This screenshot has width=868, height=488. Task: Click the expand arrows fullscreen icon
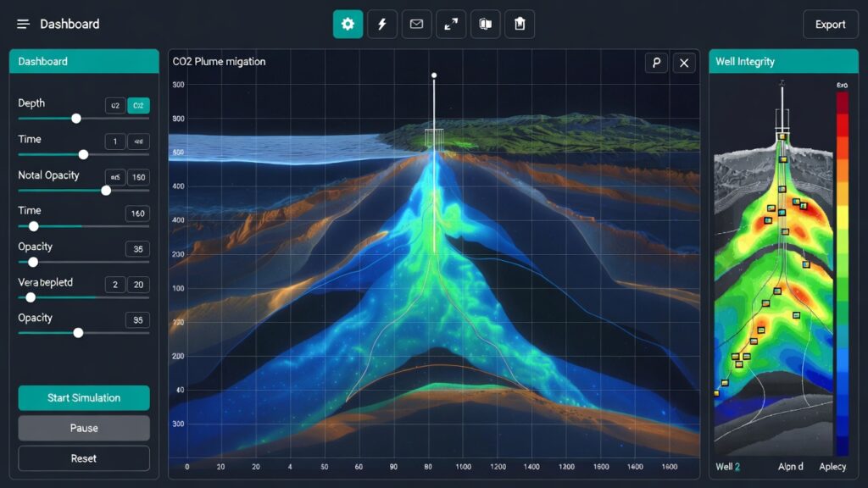tap(451, 25)
